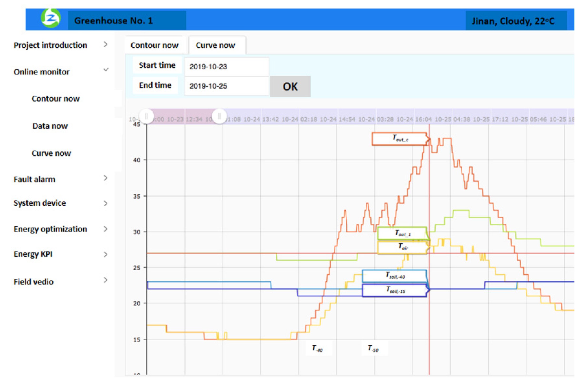Click the right time range slider handle

[219, 116]
